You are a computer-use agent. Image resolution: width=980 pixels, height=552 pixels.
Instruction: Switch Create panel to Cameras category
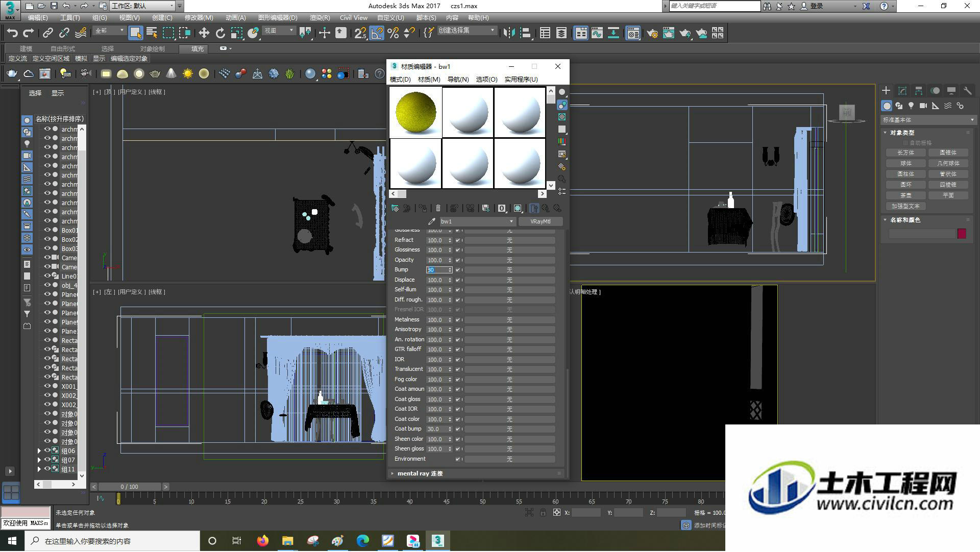click(x=923, y=106)
